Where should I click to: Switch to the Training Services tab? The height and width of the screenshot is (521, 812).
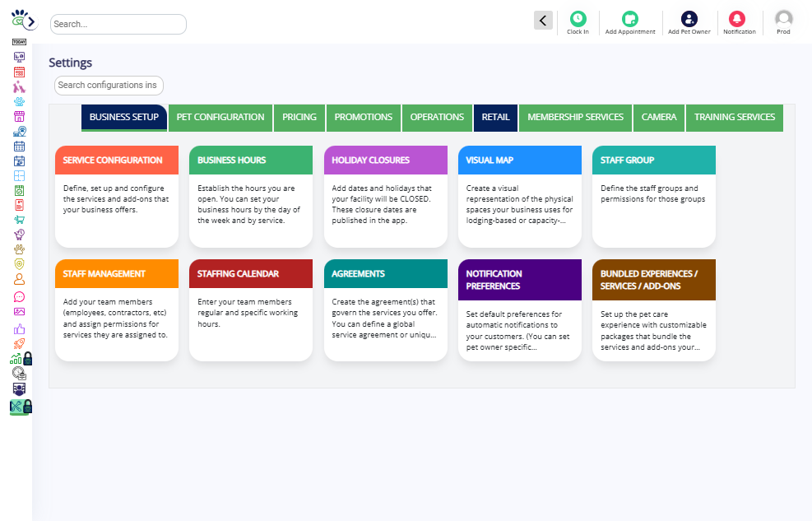735,118
